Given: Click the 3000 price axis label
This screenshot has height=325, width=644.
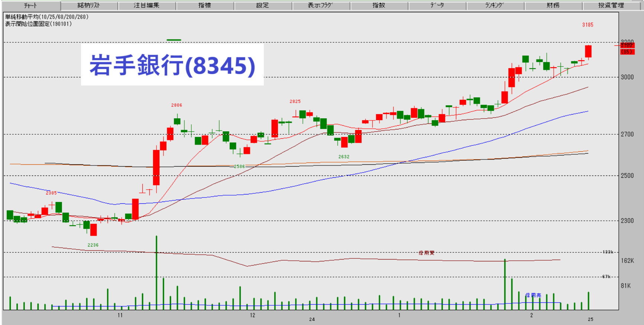Looking at the screenshot, I should (x=627, y=77).
